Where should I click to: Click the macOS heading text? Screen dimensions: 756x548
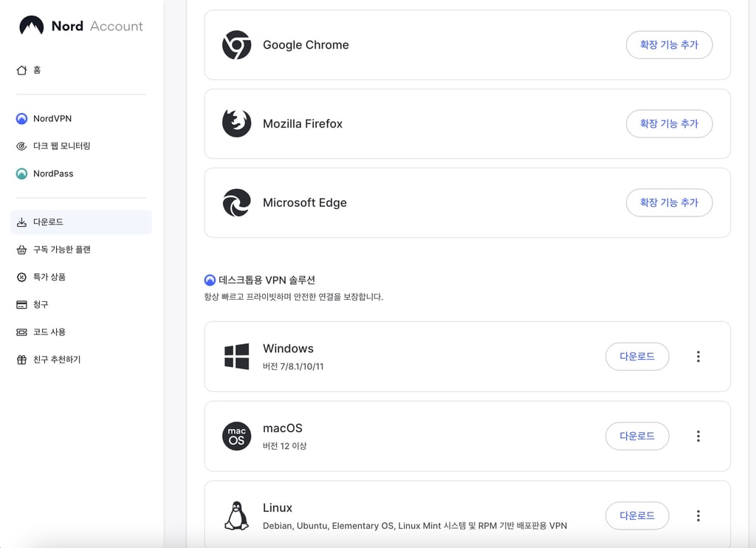click(x=283, y=428)
